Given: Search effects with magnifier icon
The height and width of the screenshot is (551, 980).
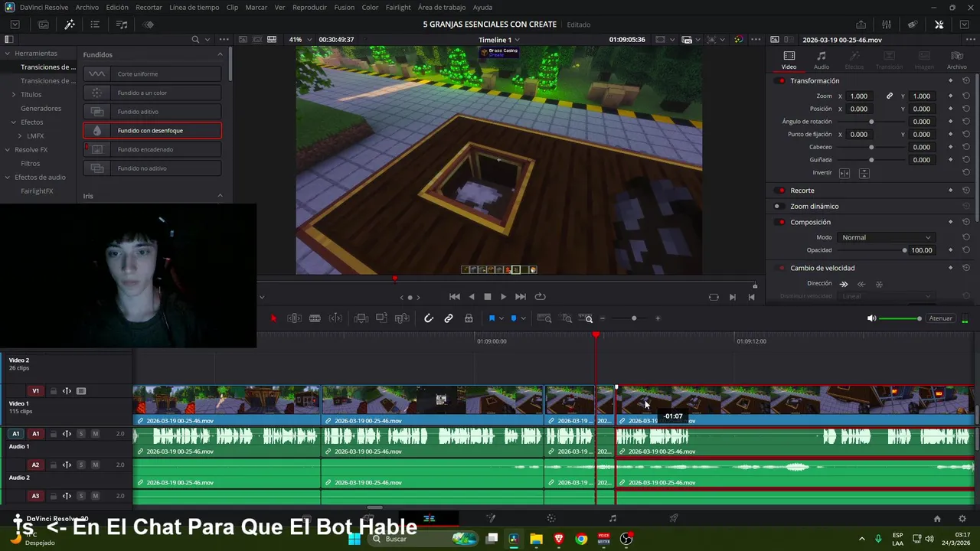Looking at the screenshot, I should (x=195, y=39).
